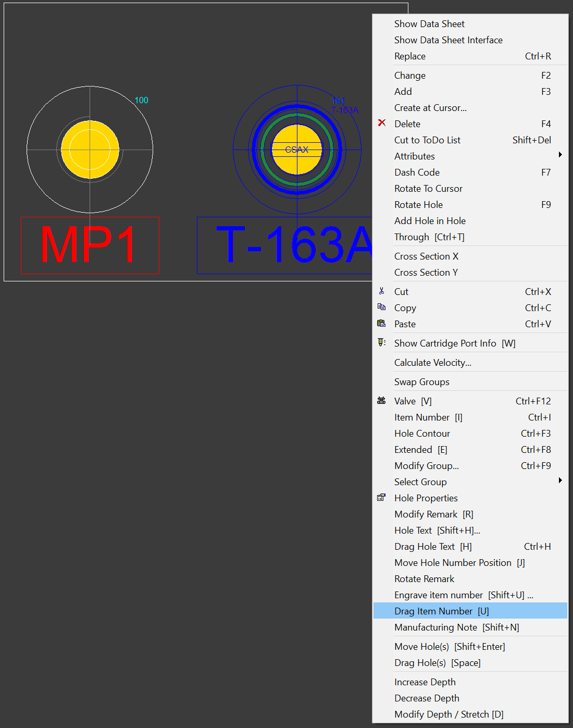Open the Dash Code option
Screen dimensions: 573x728
coord(470,172)
